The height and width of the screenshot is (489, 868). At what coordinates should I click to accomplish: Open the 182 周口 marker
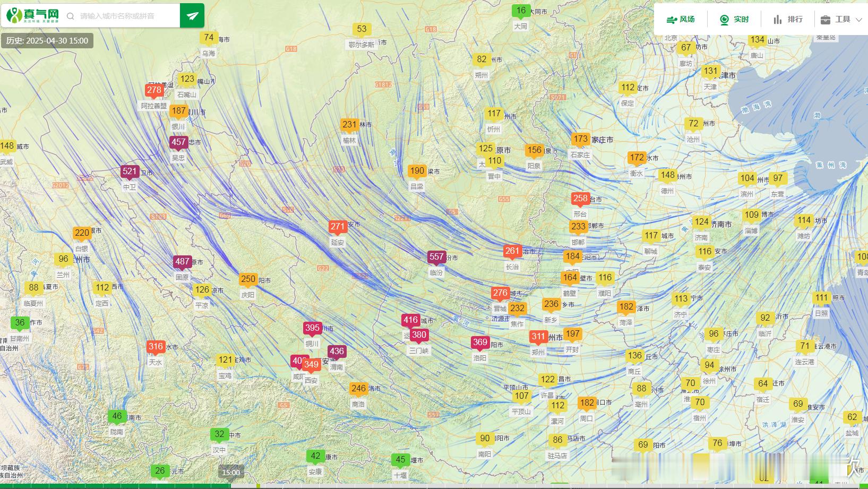point(587,403)
